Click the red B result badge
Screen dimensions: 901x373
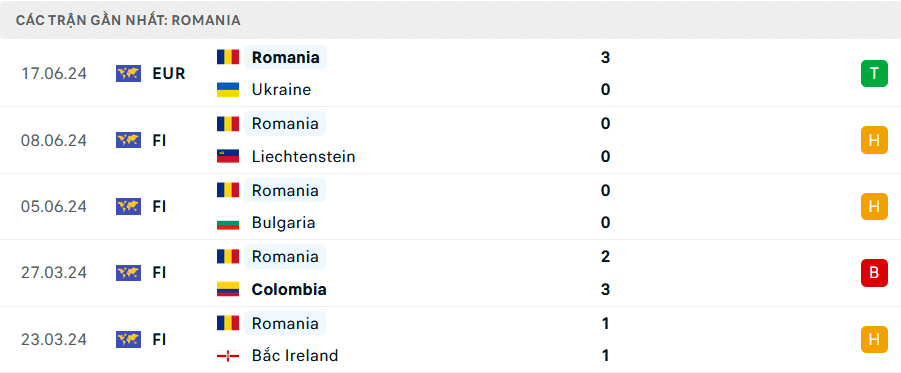[874, 273]
